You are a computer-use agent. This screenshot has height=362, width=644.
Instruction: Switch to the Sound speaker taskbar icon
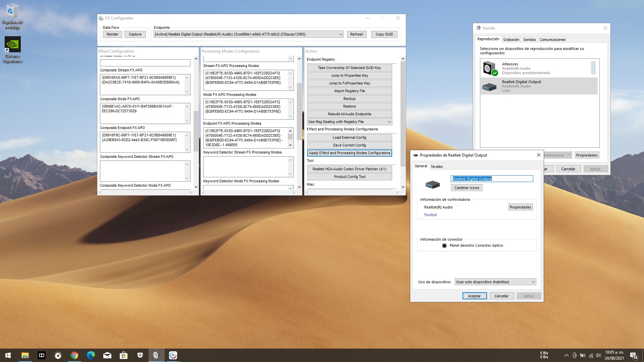pos(156,355)
